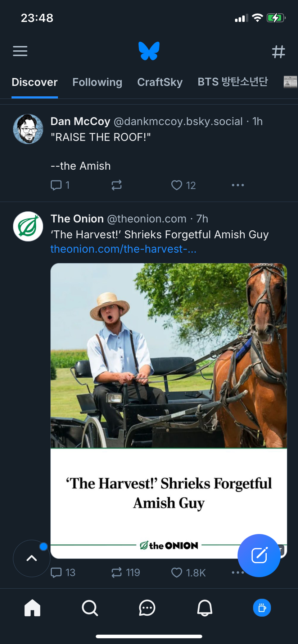Like Dan McCoy's post

click(x=177, y=185)
